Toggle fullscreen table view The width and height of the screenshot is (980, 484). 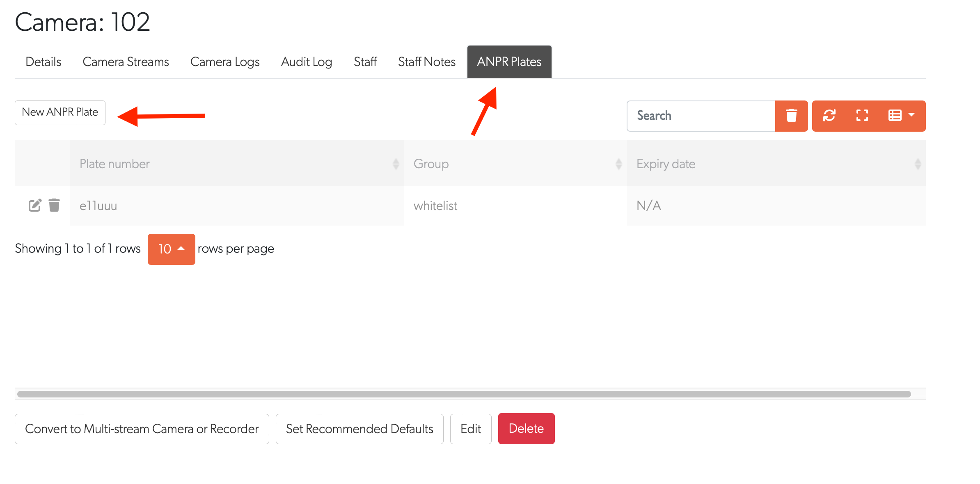[x=862, y=116]
